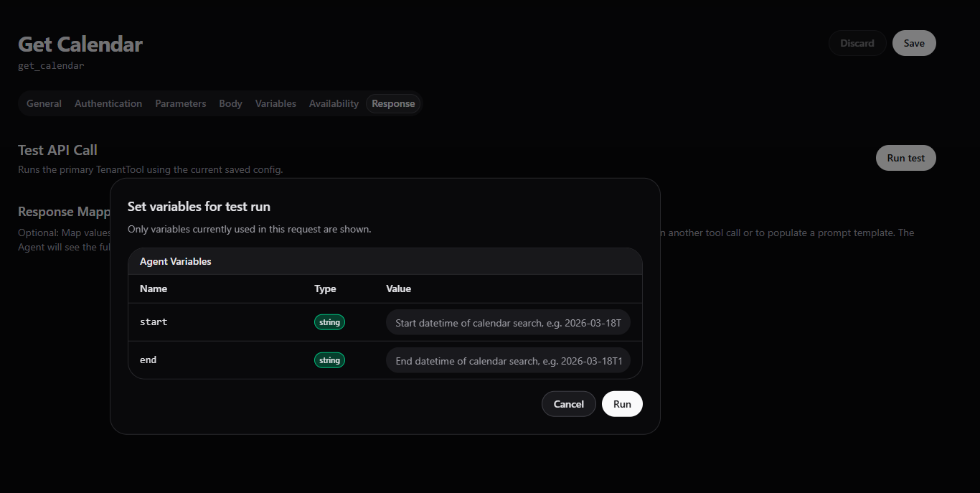Select the Response tab

pos(393,103)
